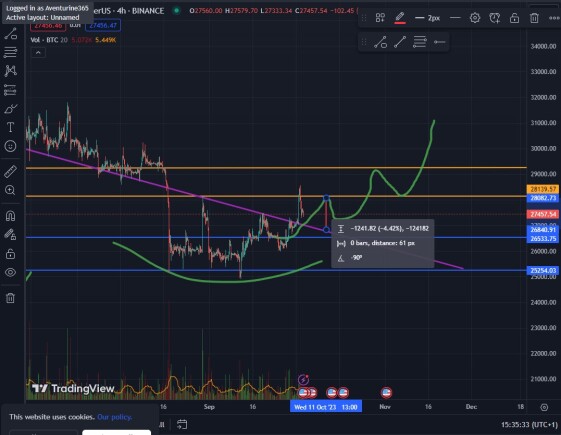
Task: Pick horizontal ray in favorites toolbar
Action: click(x=439, y=42)
